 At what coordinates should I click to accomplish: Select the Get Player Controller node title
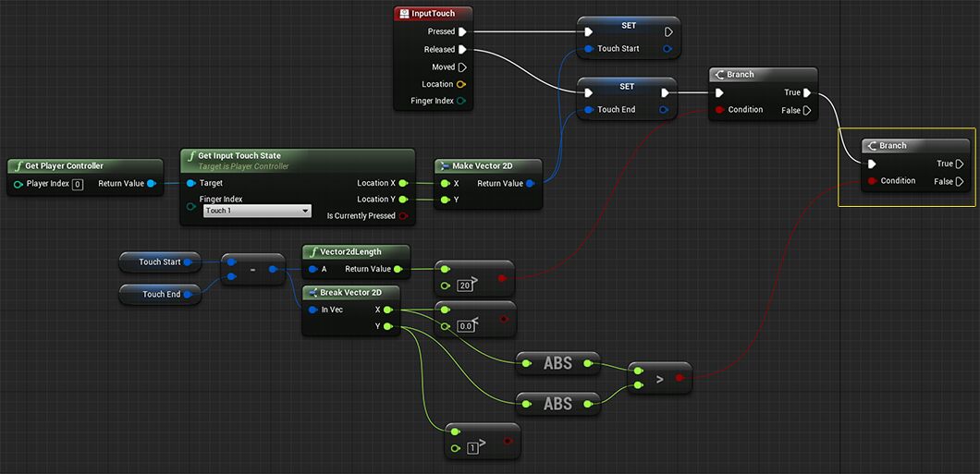64,166
